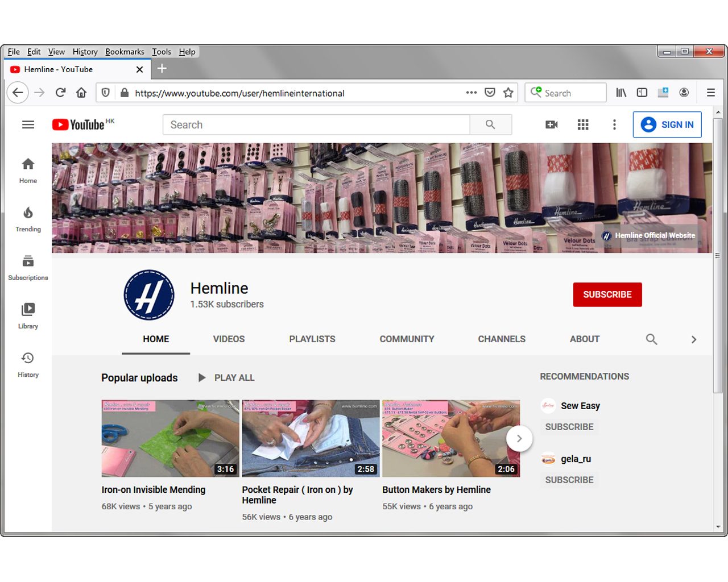This screenshot has width=728, height=582.
Task: Click the browser Forward arrow
Action: (x=39, y=93)
